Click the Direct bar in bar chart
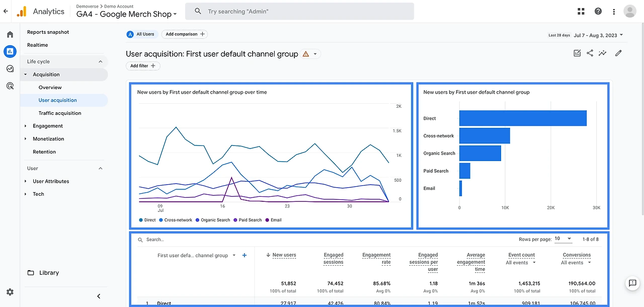The width and height of the screenshot is (644, 307). (x=523, y=118)
